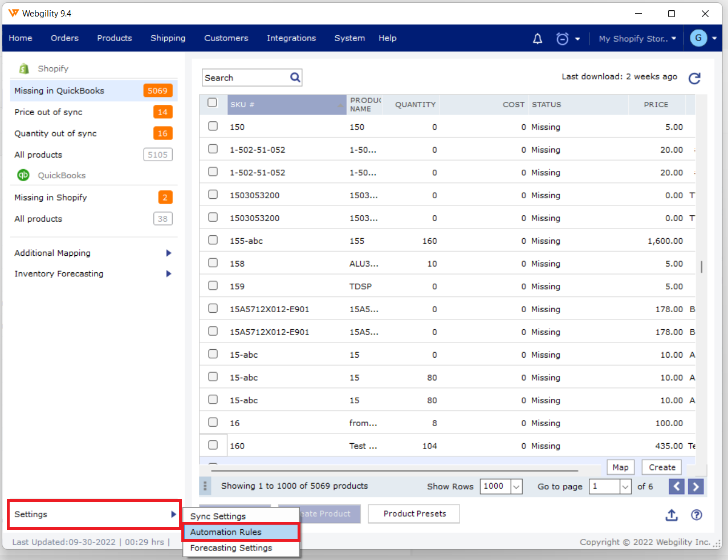Click the vertical scrollbar of the table

point(701,267)
